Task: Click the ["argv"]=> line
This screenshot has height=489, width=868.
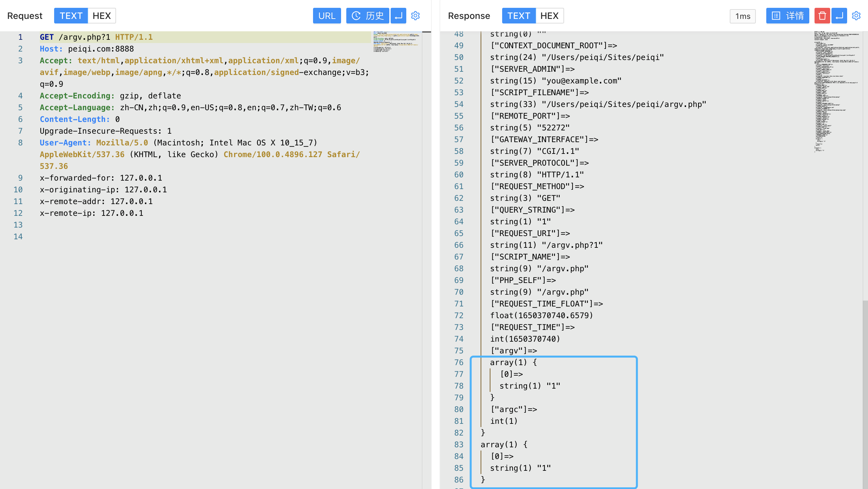Action: pyautogui.click(x=514, y=351)
